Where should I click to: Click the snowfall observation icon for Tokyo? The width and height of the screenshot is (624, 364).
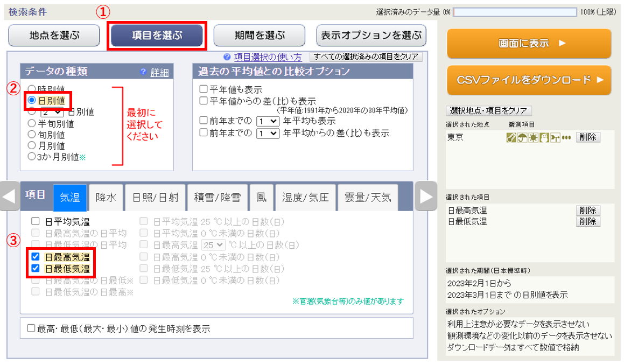point(544,137)
